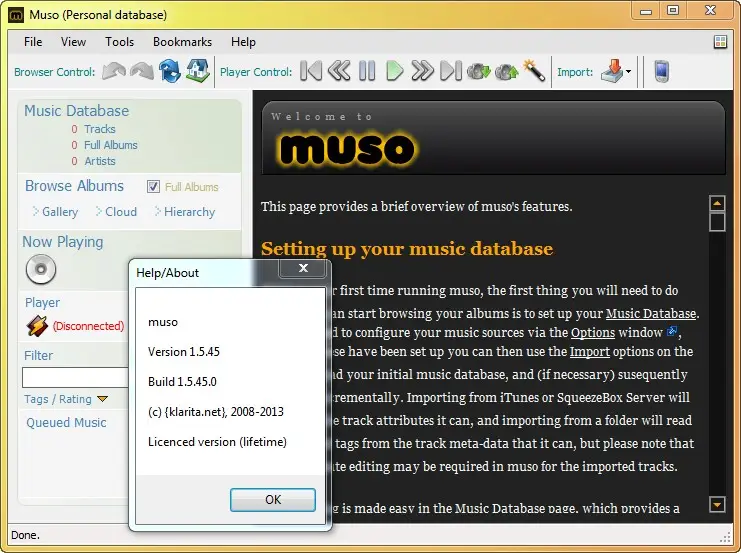The width and height of the screenshot is (741, 553).
Task: Click the external link icon after Options window
Action: click(x=672, y=331)
